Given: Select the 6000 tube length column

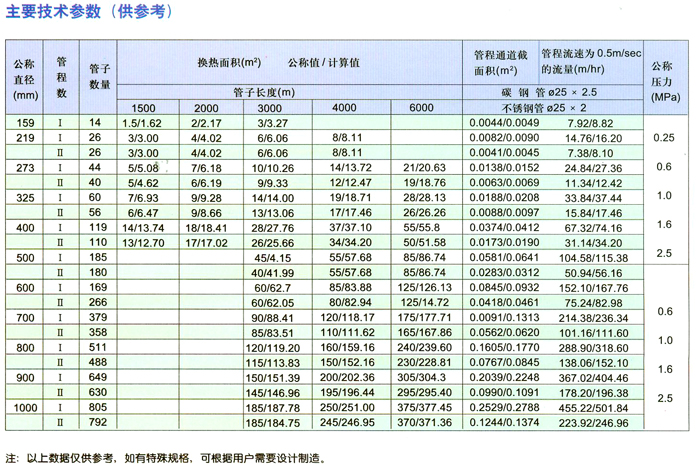Looking at the screenshot, I should (x=421, y=107).
